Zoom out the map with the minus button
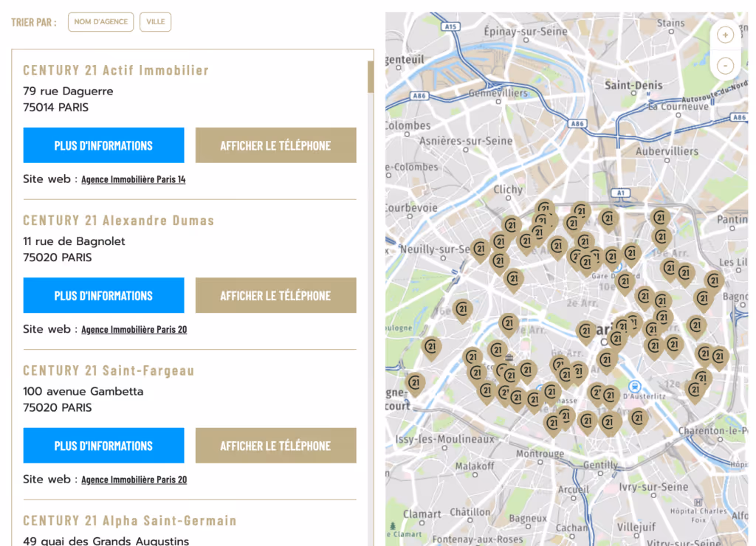Image resolution: width=756 pixels, height=546 pixels. [x=725, y=66]
